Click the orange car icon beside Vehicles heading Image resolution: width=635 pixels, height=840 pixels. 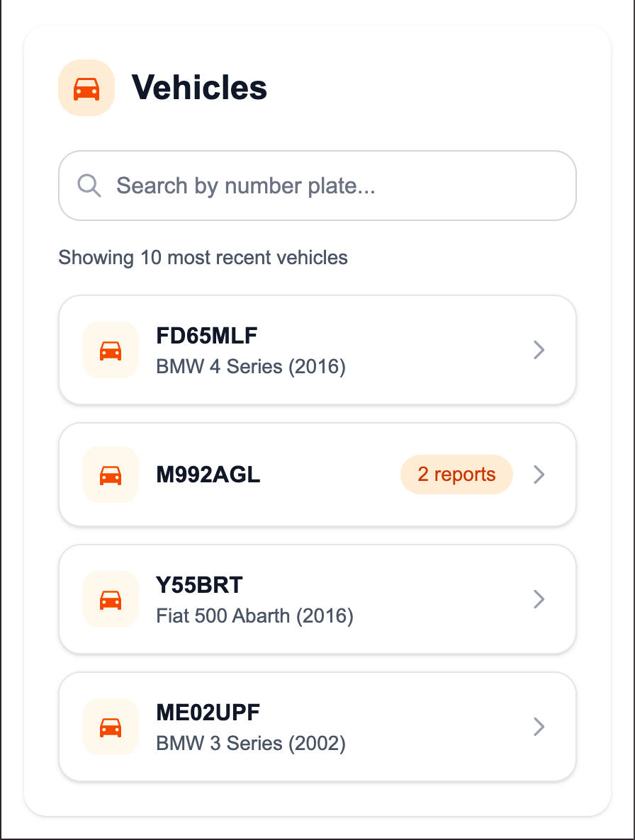[x=86, y=89]
